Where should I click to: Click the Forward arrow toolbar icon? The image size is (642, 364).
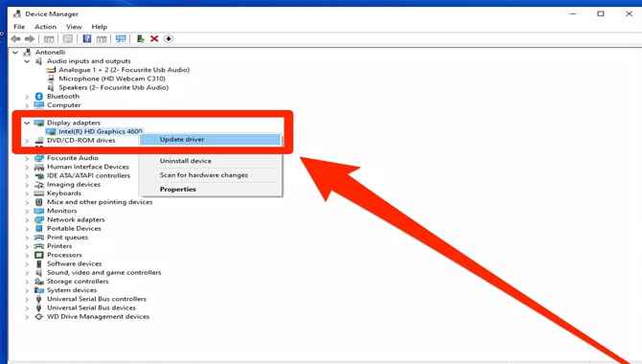click(30, 39)
